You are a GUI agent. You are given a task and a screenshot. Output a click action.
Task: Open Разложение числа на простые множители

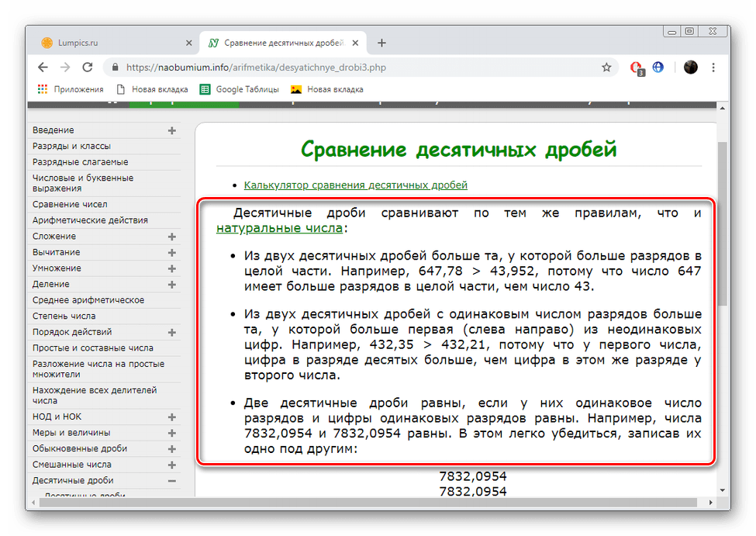coord(98,368)
